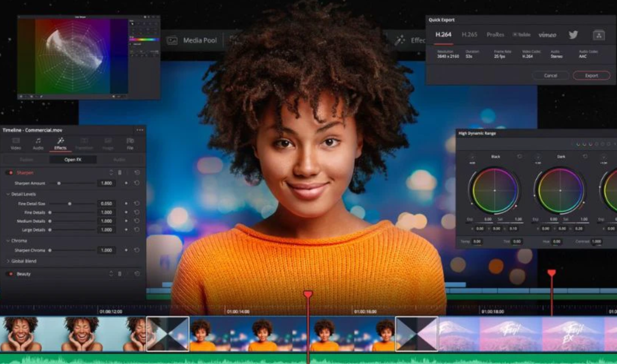The height and width of the screenshot is (364, 617).
Task: Click the Dark zone color wheel
Action: tap(560, 191)
